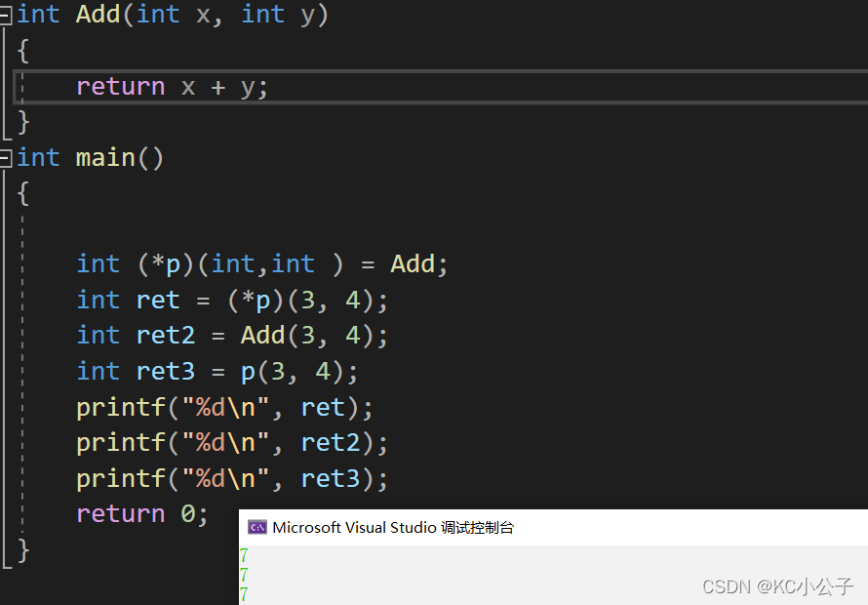Click the function pointer declaration ending '= Add;'
This screenshot has height=605, width=868.
[261, 264]
